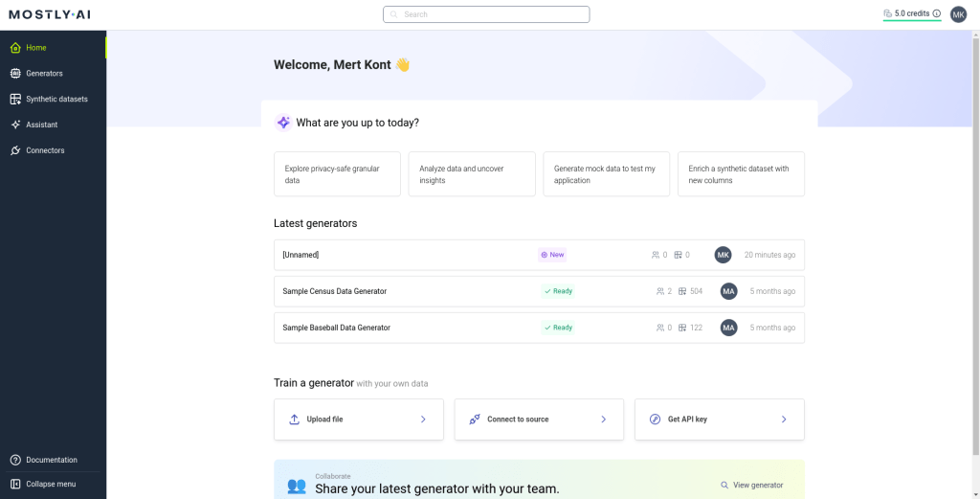
Task: Click the chevron on Connect to source
Action: (603, 419)
